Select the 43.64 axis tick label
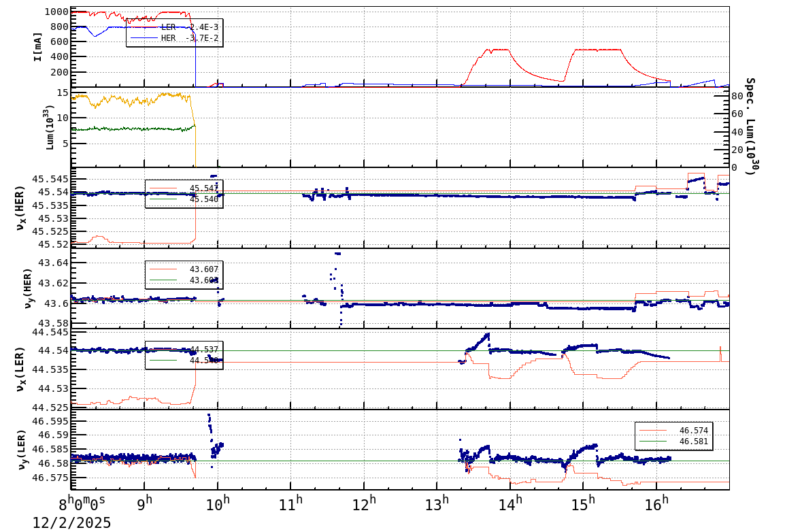This screenshot has width=785, height=532. (54, 263)
